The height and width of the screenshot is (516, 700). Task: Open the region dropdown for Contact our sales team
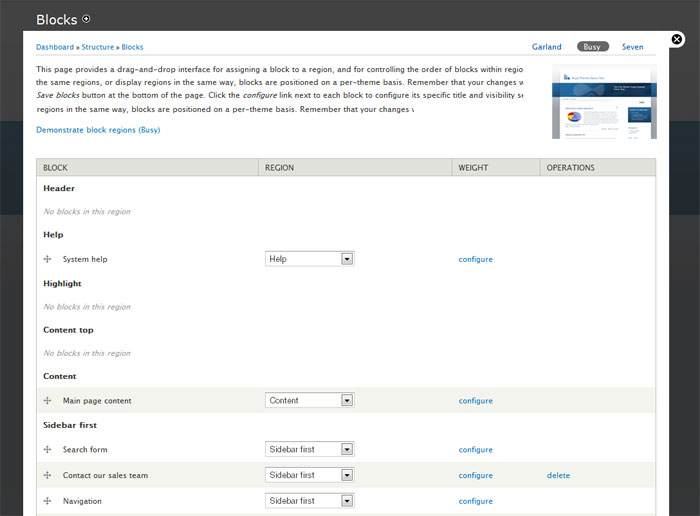(x=309, y=475)
